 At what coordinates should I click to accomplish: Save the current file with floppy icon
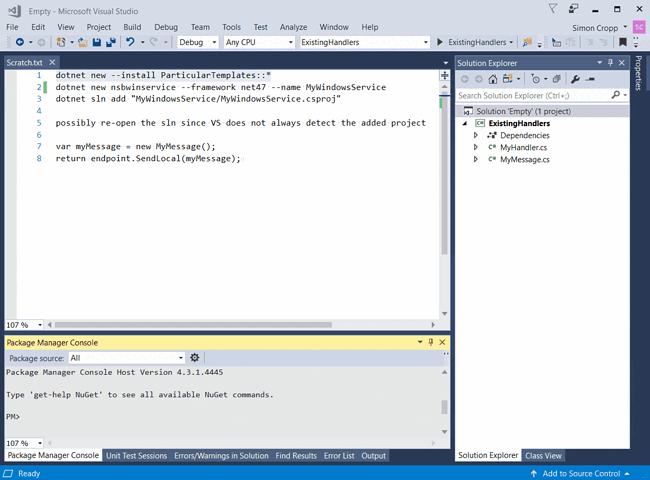(x=97, y=42)
